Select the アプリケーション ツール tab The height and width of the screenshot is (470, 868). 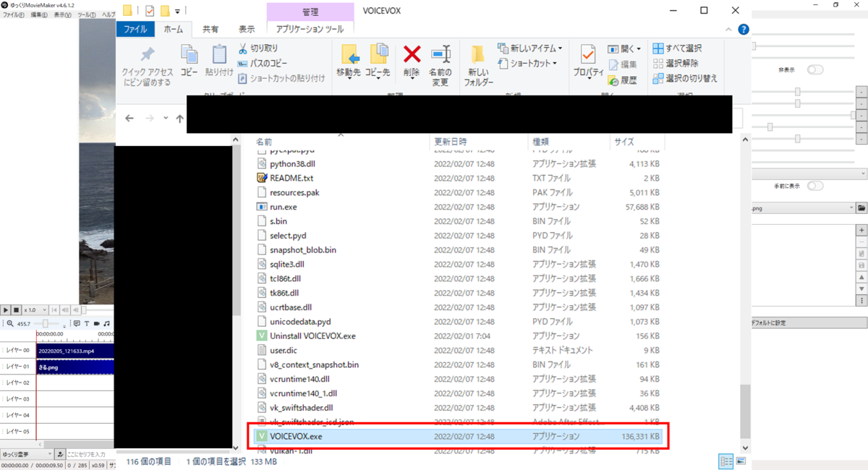point(310,30)
